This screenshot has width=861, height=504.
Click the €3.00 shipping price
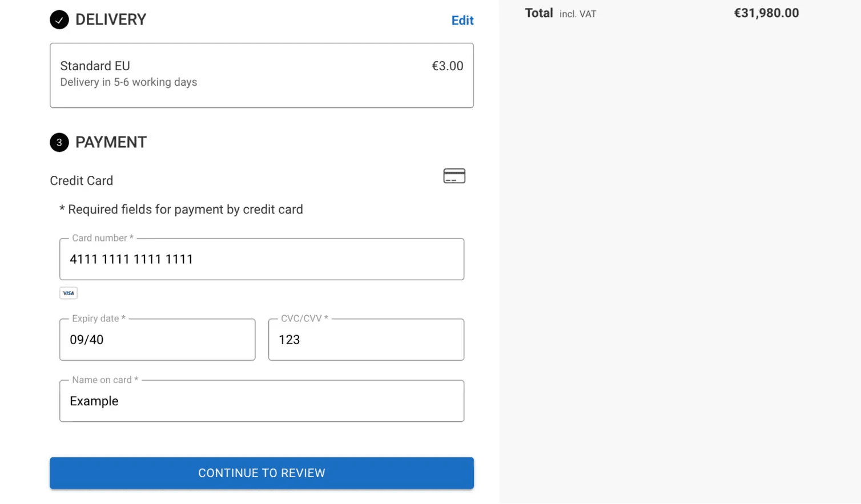448,66
